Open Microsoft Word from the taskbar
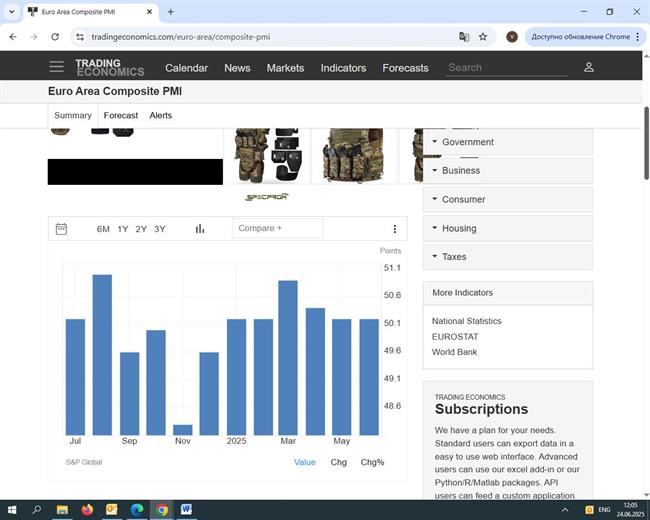 tap(187, 510)
